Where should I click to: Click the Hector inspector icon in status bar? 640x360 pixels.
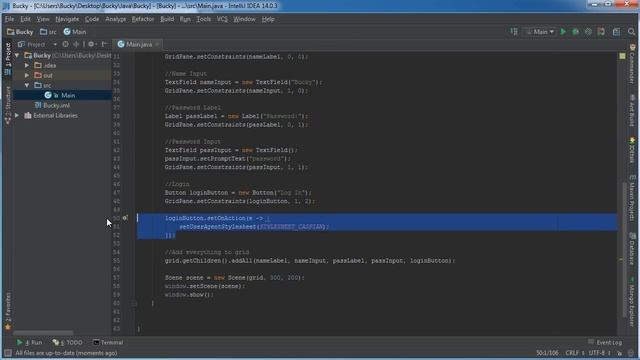point(631,353)
